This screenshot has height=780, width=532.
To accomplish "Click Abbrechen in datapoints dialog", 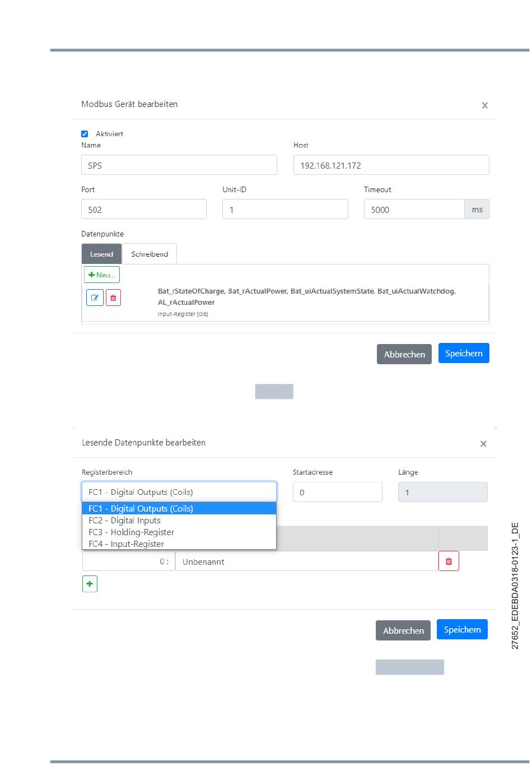I will pyautogui.click(x=403, y=630).
